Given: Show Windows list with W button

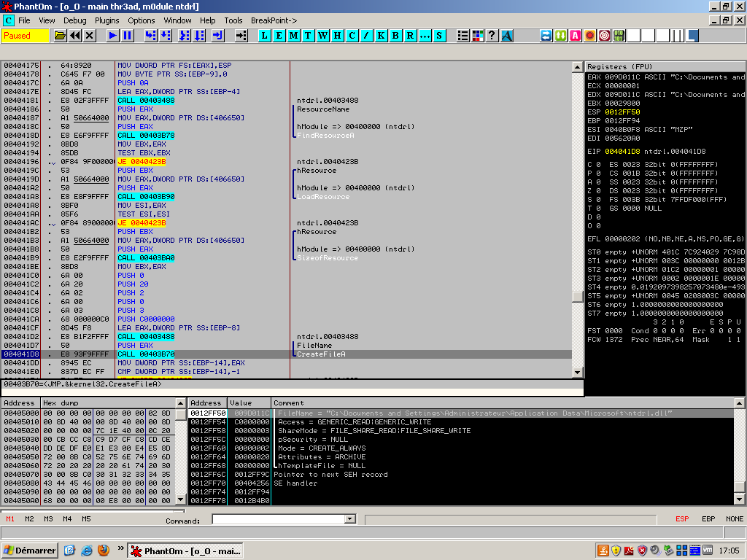Looking at the screenshot, I should pos(323,36).
